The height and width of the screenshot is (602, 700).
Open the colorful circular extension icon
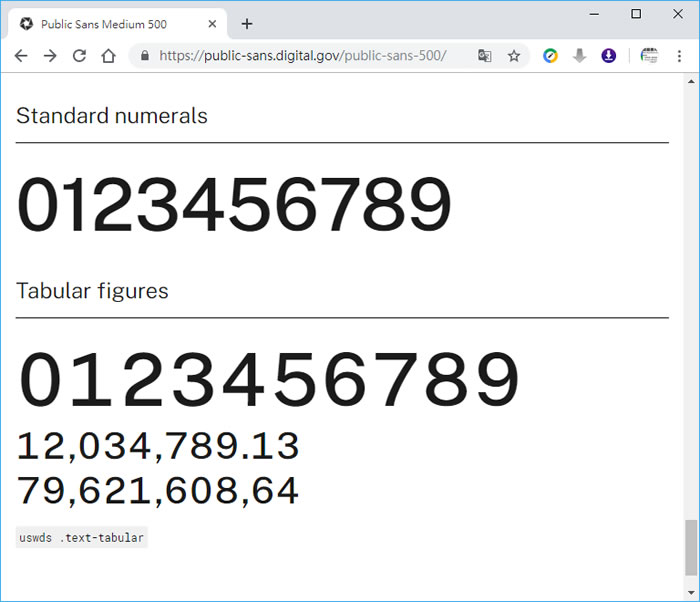click(x=550, y=56)
